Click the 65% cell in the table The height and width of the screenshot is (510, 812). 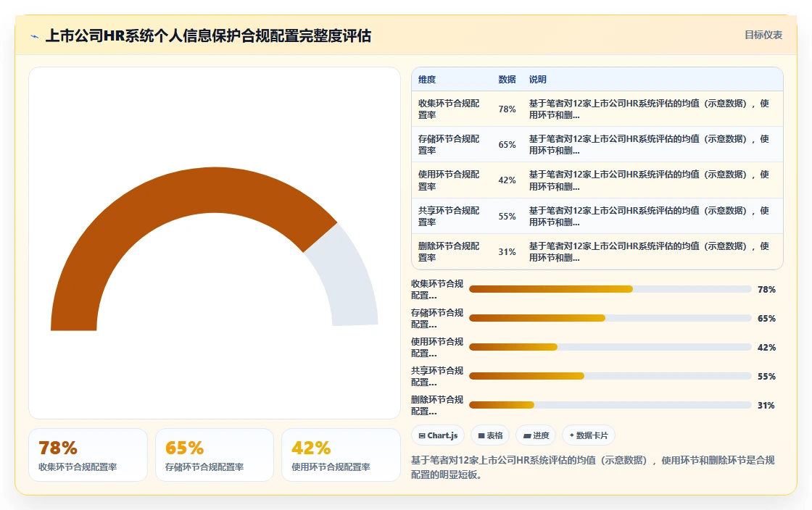point(507,145)
